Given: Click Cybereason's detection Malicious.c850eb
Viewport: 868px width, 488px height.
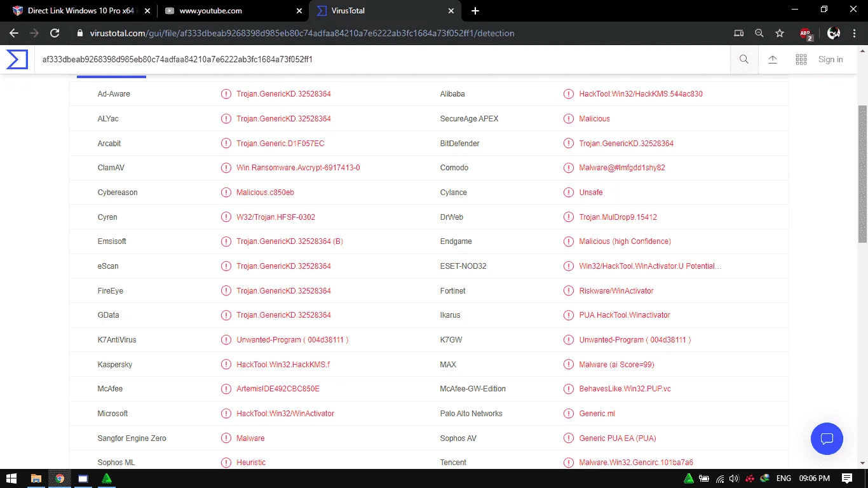Looking at the screenshot, I should pos(265,193).
